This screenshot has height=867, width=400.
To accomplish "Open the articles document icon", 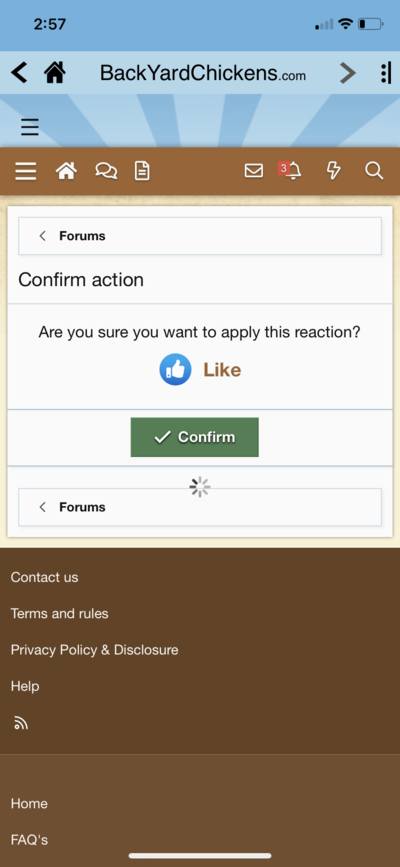I will tap(142, 171).
